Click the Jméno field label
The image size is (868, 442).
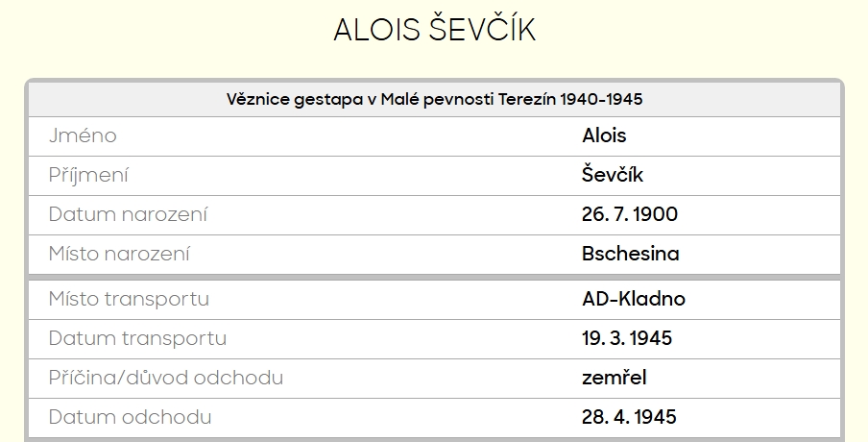83,135
